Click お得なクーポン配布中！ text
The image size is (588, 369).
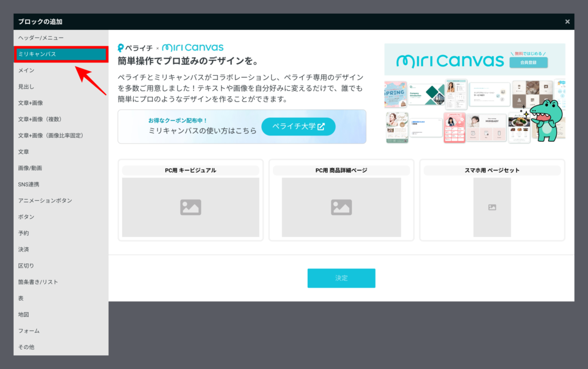[x=177, y=121]
